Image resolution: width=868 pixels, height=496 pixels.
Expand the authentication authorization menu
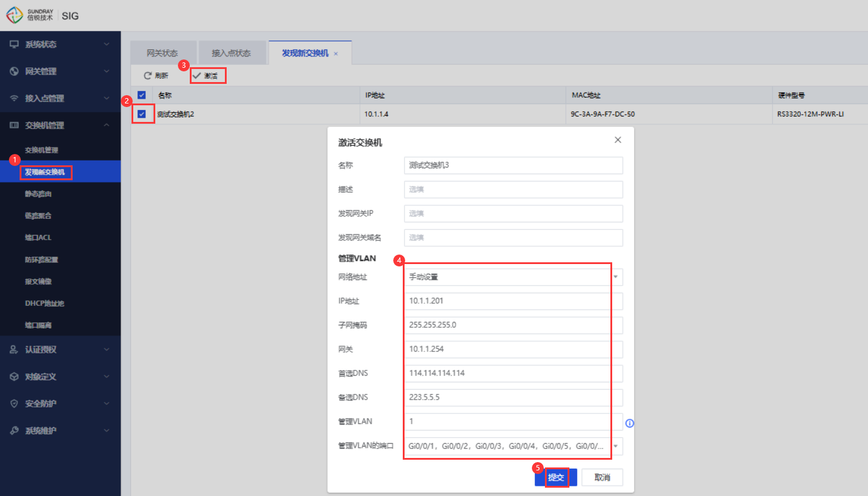tap(106, 350)
